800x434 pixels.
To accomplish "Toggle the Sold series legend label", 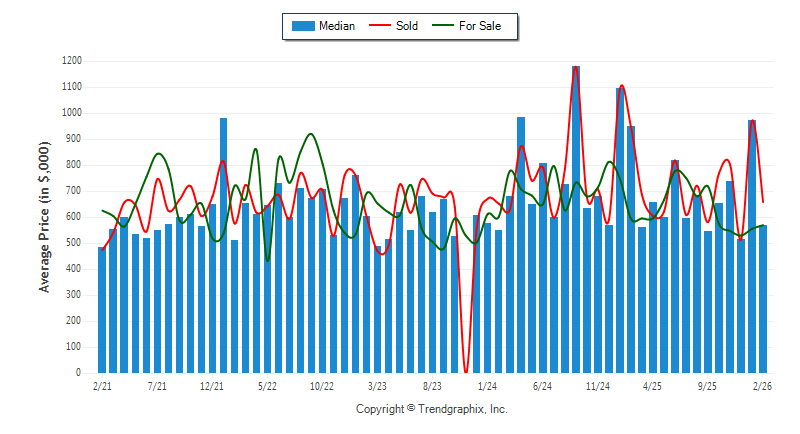I will pyautogui.click(x=407, y=26).
